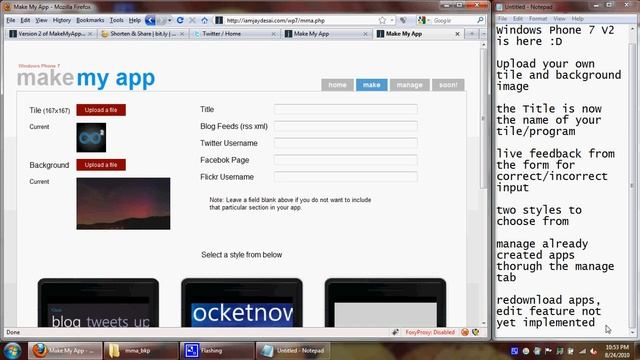Click the Action Center flag tray icon

click(548, 351)
